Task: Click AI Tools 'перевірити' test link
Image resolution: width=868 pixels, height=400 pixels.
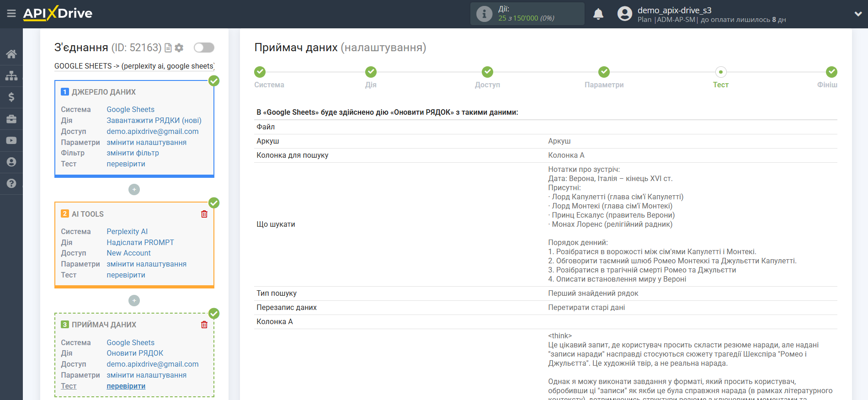Action: (126, 275)
